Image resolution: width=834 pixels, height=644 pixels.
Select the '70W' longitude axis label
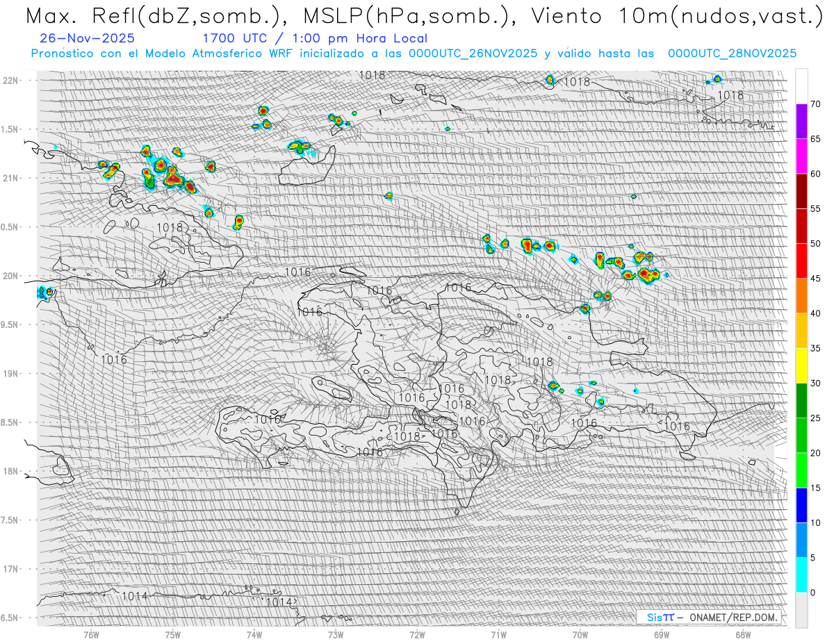pos(580,635)
